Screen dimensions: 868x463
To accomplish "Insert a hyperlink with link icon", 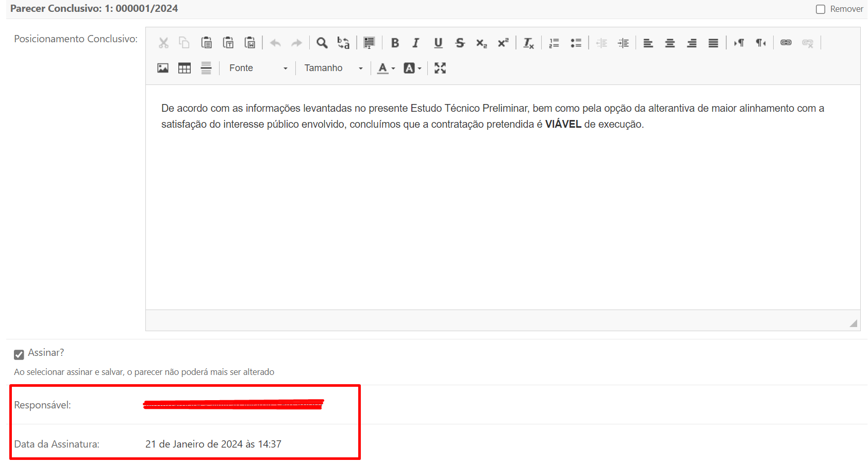I will coord(786,43).
